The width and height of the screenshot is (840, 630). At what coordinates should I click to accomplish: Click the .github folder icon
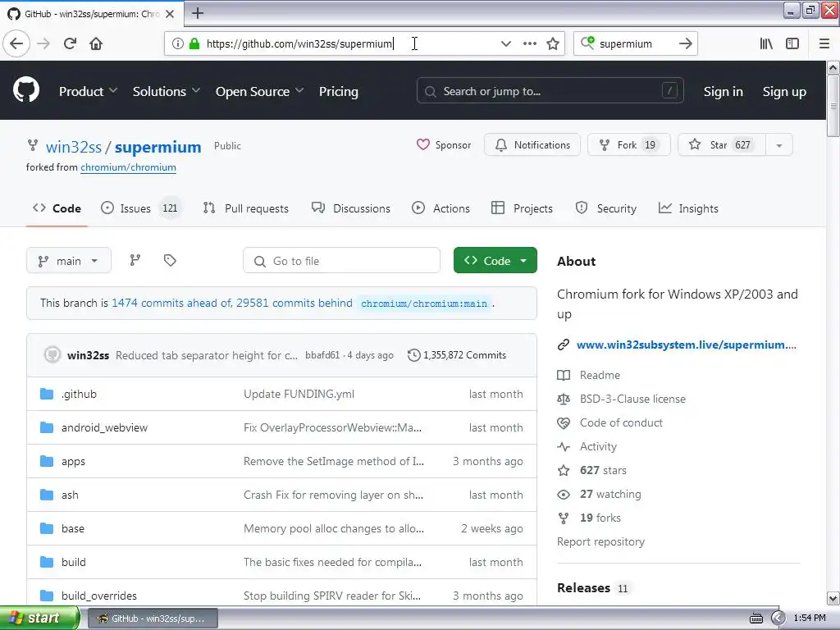[47, 395]
